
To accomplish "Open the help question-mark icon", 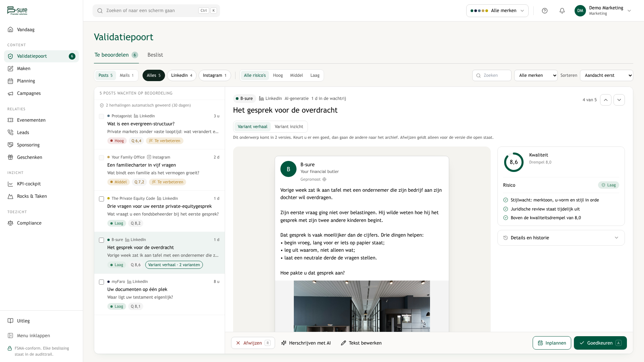I will coord(545,11).
